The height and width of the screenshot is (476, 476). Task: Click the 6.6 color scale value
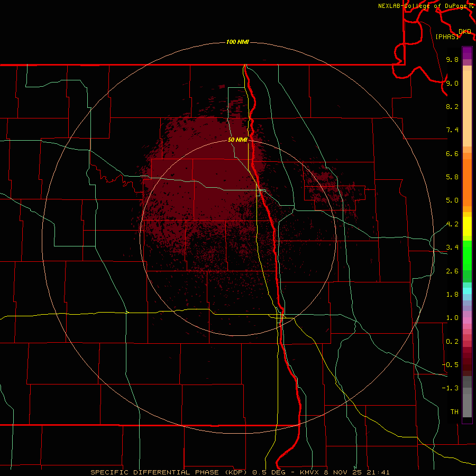(452, 154)
